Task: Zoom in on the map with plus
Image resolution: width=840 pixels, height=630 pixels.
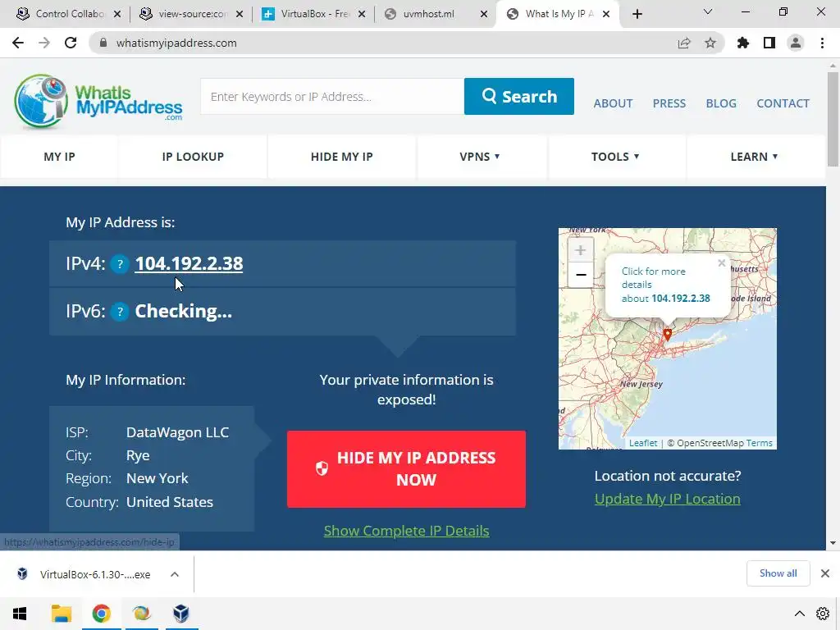Action: 580,250
